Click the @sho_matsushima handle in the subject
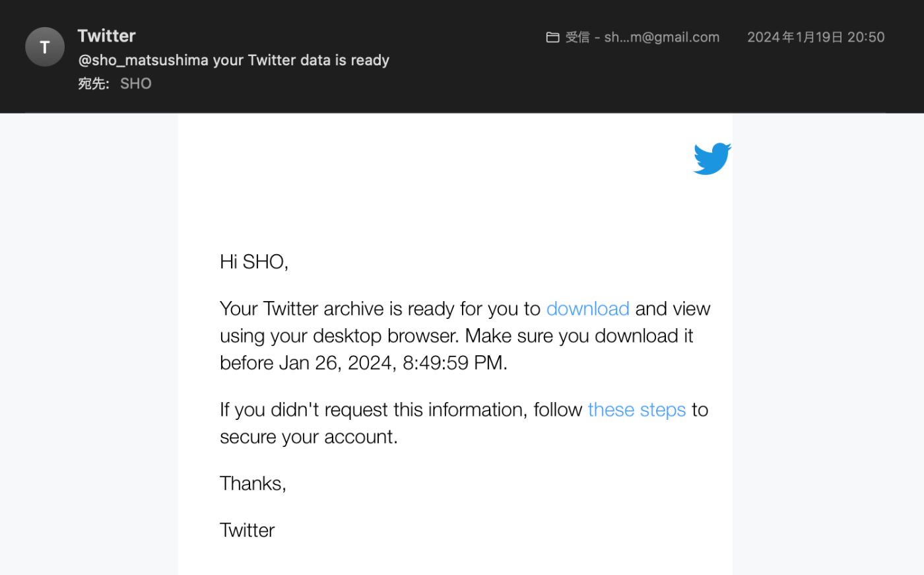The image size is (924, 575). click(143, 60)
